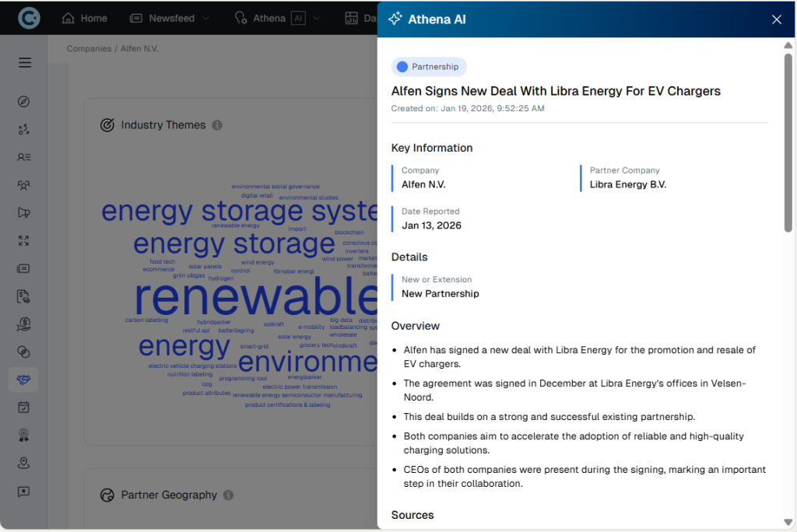Click the compass icon in the sidebar
This screenshot has height=532, width=797.
(23, 102)
